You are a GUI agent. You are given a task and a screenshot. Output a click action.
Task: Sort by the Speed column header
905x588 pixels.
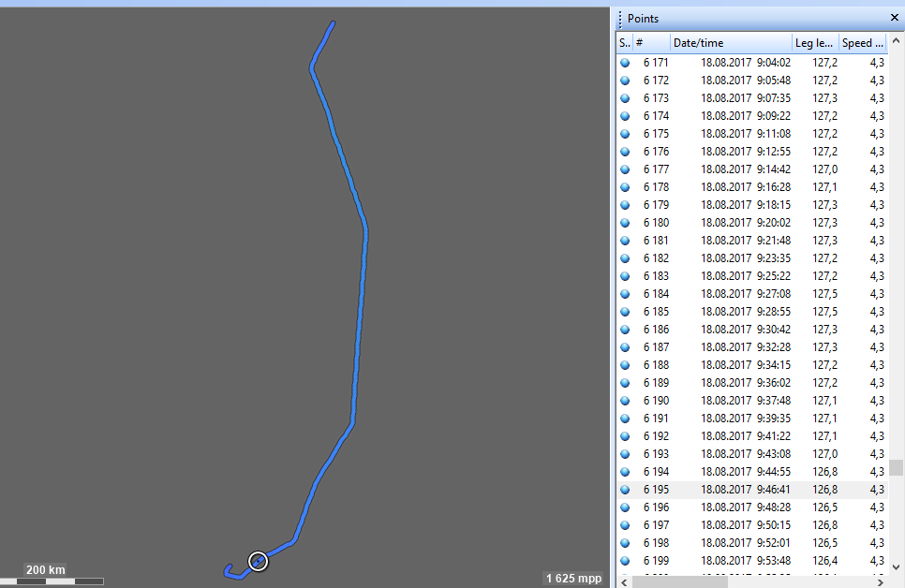click(862, 43)
